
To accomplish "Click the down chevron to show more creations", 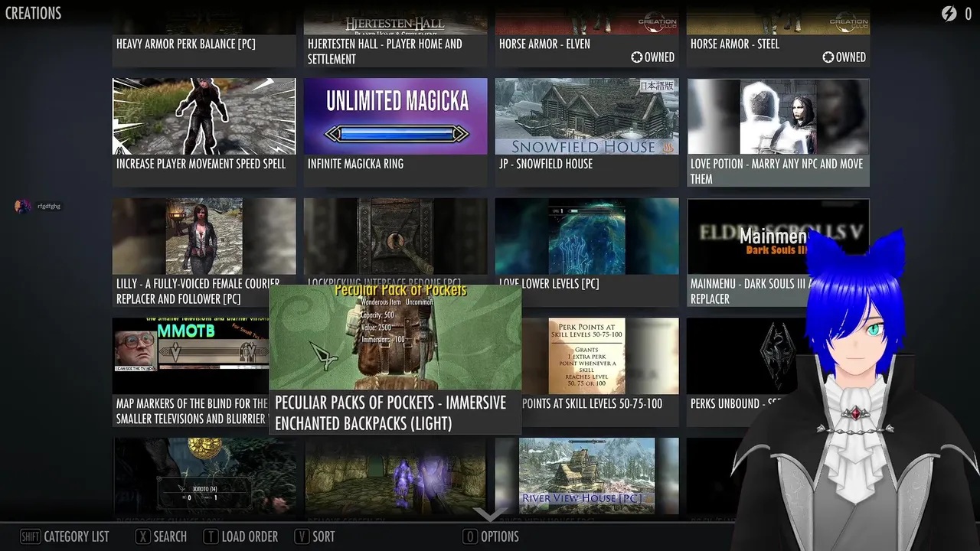I will coord(490,514).
